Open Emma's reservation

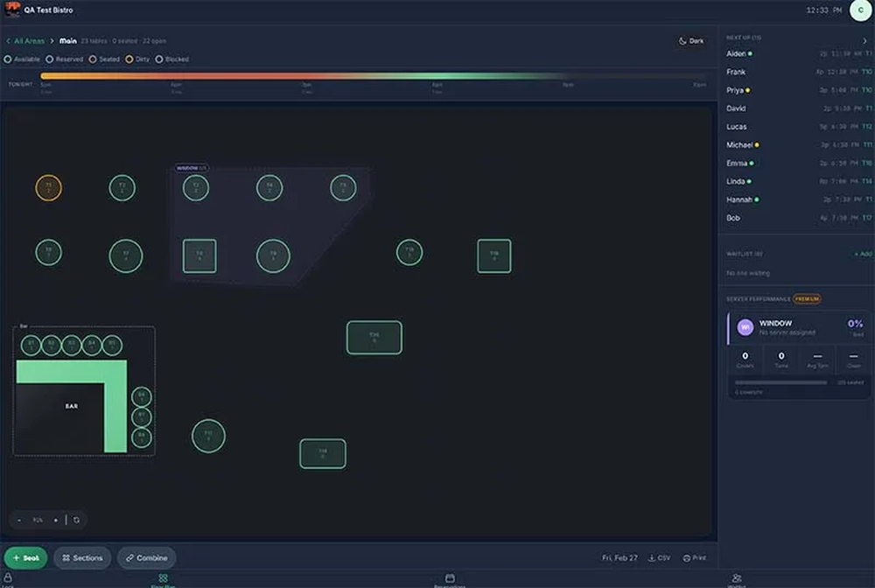click(x=799, y=163)
